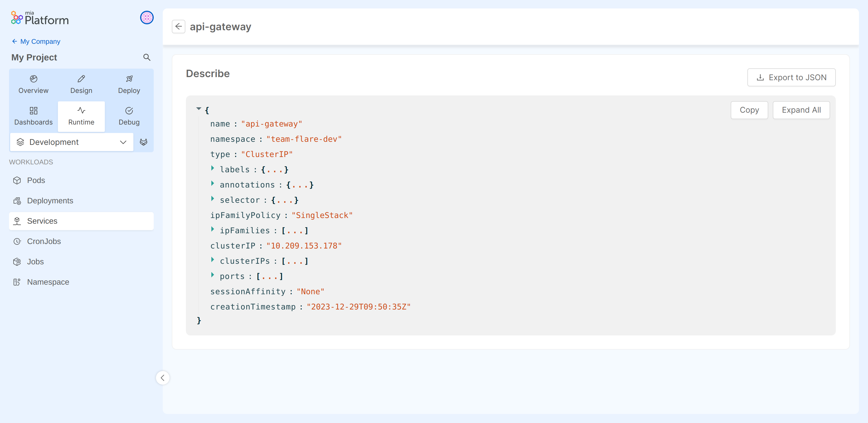The width and height of the screenshot is (868, 423).
Task: Collapse the sidebar with the chevron button
Action: [x=163, y=378]
